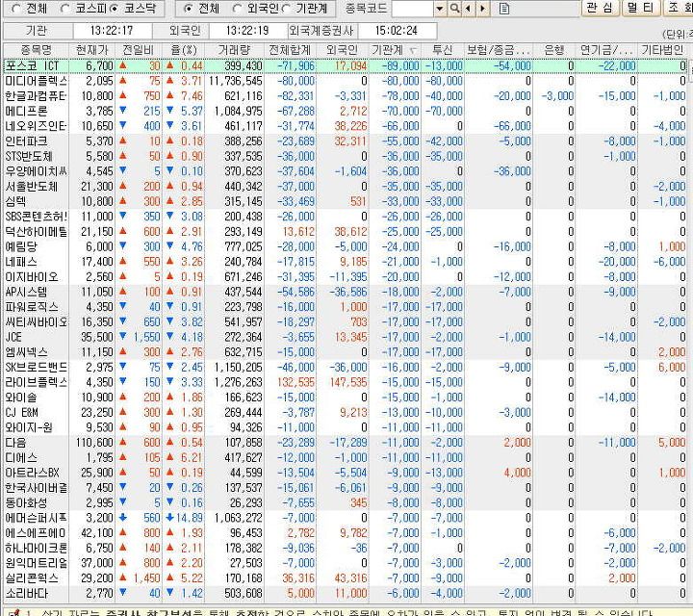
Task: Click the 13:22:17 time value
Action: pos(112,31)
